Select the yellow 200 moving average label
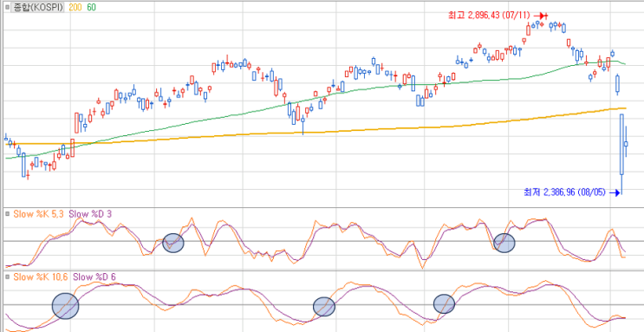 [x=75, y=8]
